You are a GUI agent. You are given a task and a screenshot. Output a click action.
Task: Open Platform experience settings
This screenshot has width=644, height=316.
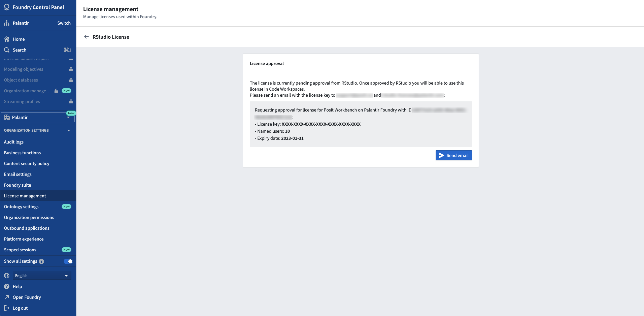click(x=38, y=239)
